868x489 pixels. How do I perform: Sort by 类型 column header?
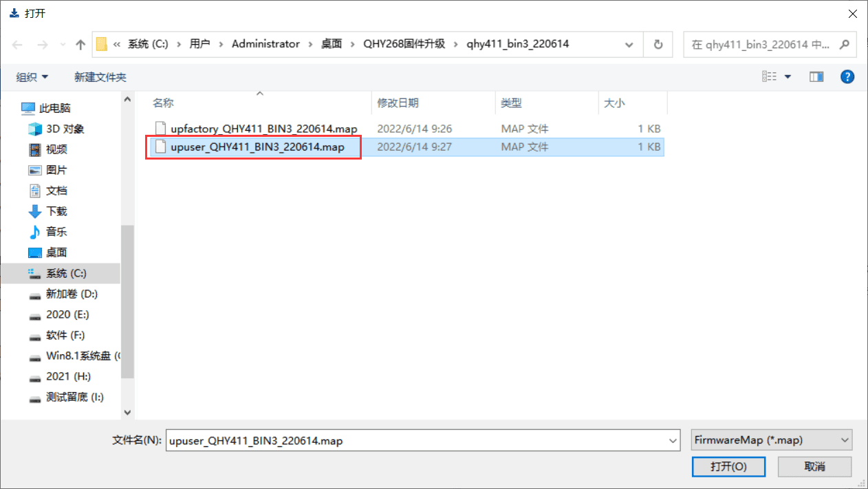[x=511, y=102]
